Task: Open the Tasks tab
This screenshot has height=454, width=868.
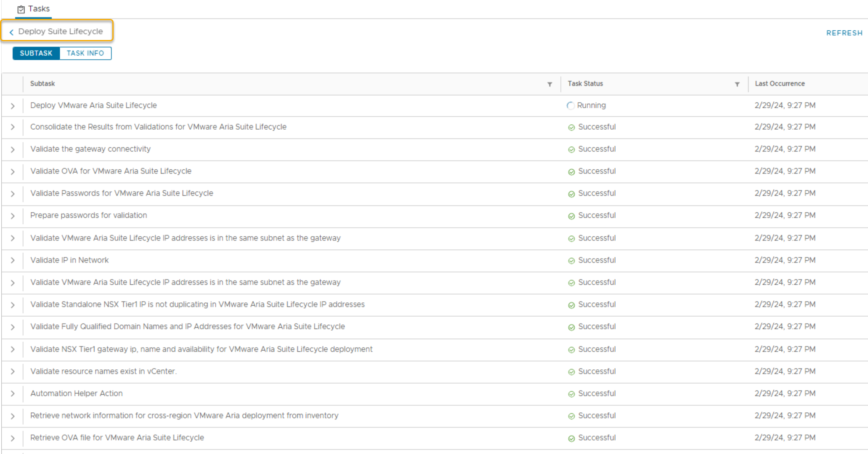Action: 34,9
